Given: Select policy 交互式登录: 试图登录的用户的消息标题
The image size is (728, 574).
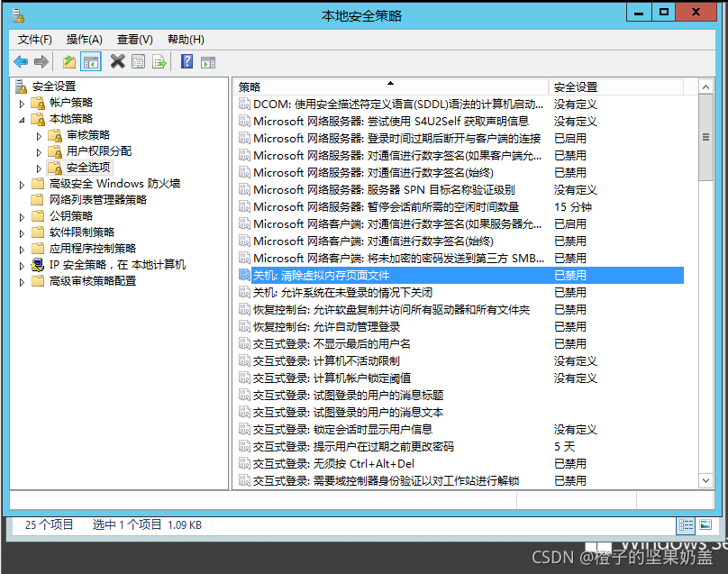Looking at the screenshot, I should (x=348, y=396).
